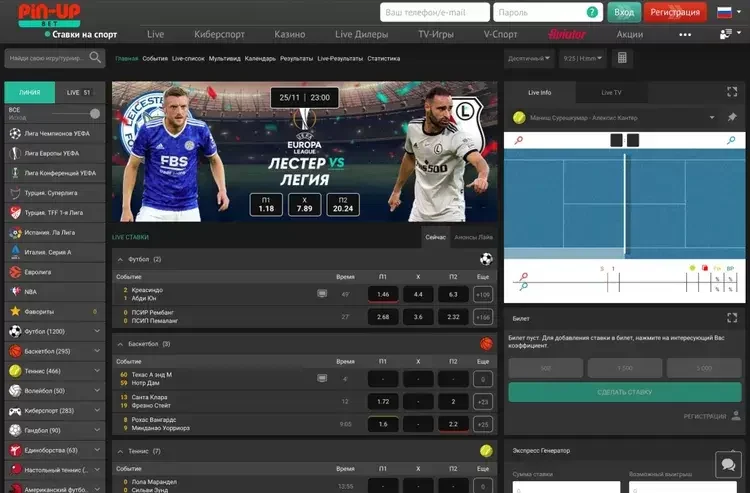Focus the phone/e-mail input field
750x493 pixels.
coord(435,12)
